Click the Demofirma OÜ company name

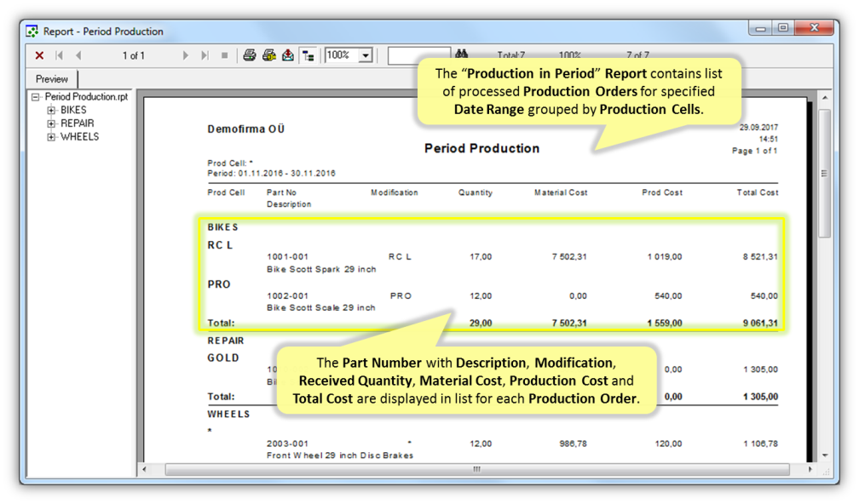246,129
